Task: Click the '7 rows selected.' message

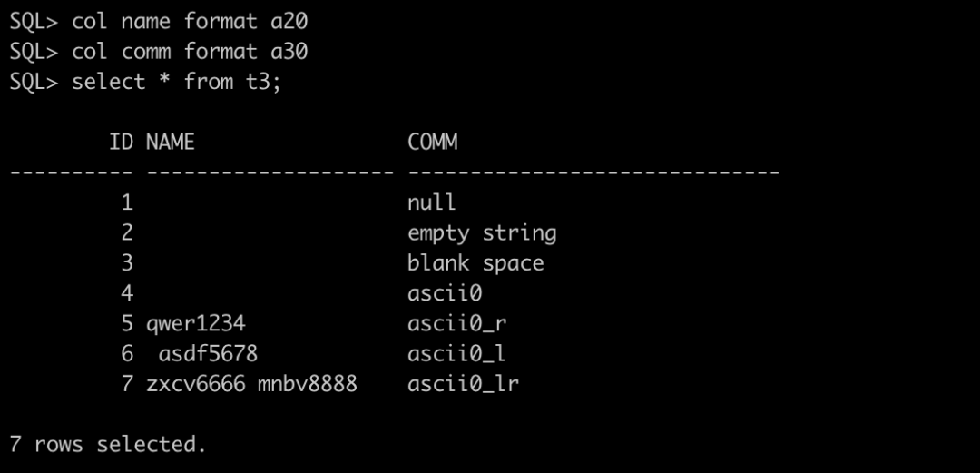Action: (107, 444)
